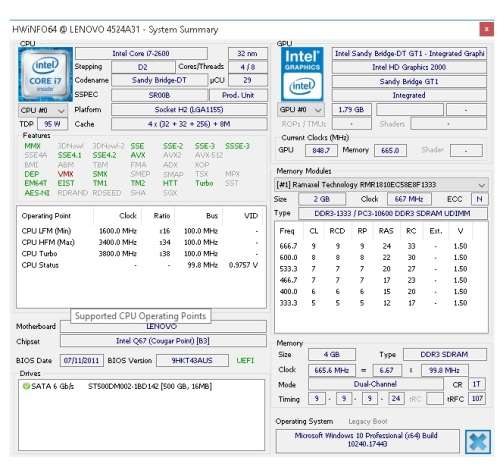The height and width of the screenshot is (470, 500).
Task: Click the MMX feature label
Action: (32, 146)
